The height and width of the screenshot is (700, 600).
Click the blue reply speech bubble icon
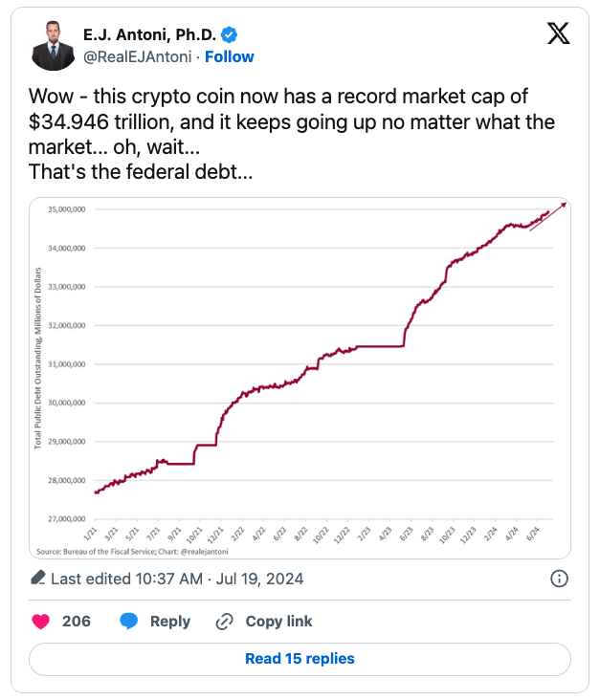click(129, 622)
